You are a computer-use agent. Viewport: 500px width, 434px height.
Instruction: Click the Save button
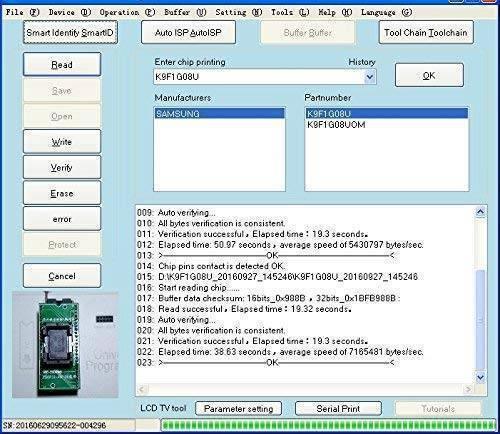pyautogui.click(x=62, y=90)
